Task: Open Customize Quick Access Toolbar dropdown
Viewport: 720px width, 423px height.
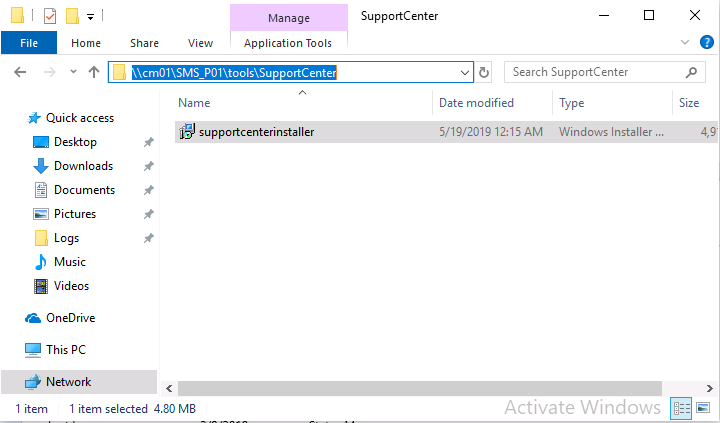Action: (90, 17)
